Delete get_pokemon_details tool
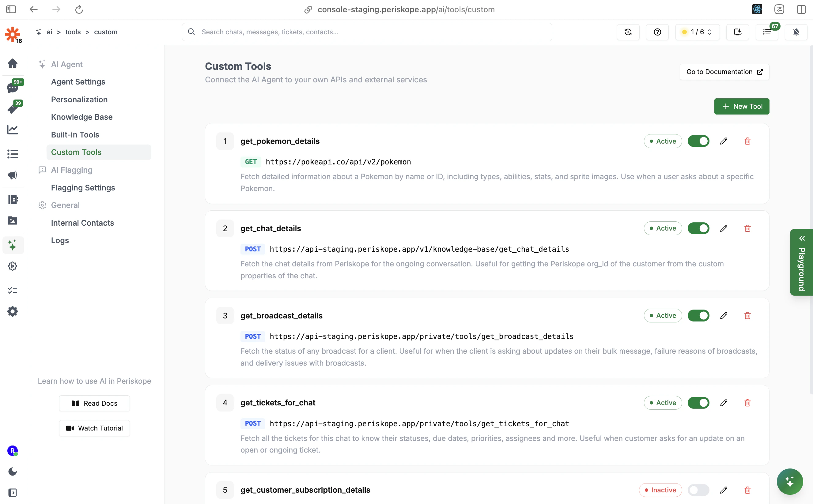This screenshot has width=813, height=504. pos(748,141)
